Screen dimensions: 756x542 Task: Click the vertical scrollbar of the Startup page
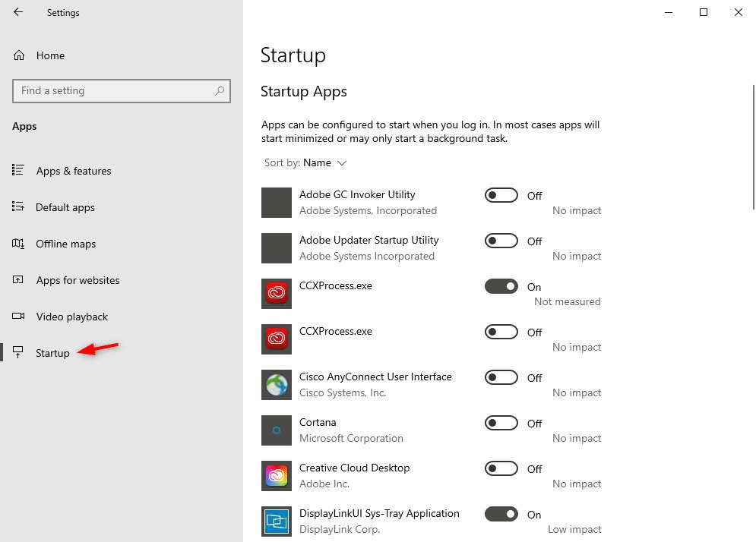(753, 147)
